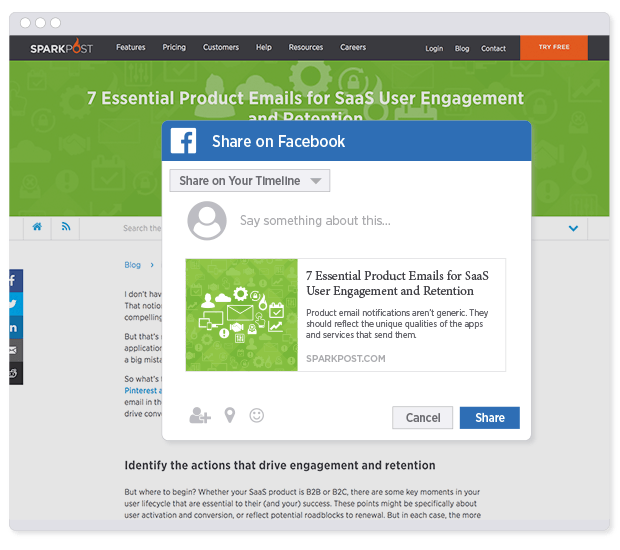The image size is (620, 550).
Task: Open the Contact link
Action: (493, 49)
